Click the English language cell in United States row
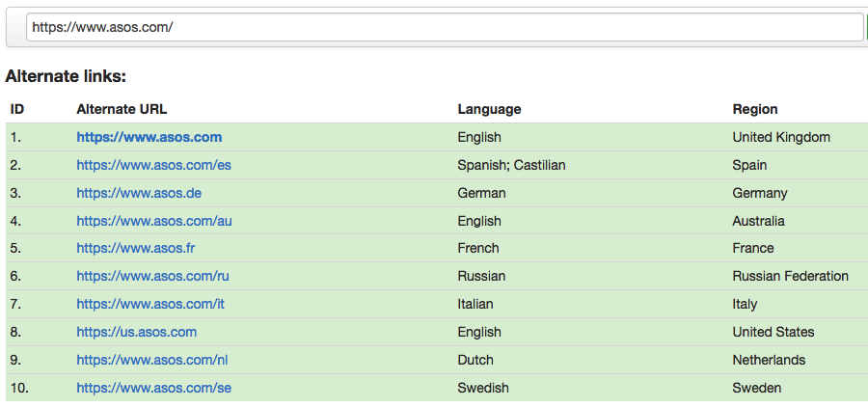This screenshot has width=868, height=408. tap(479, 332)
